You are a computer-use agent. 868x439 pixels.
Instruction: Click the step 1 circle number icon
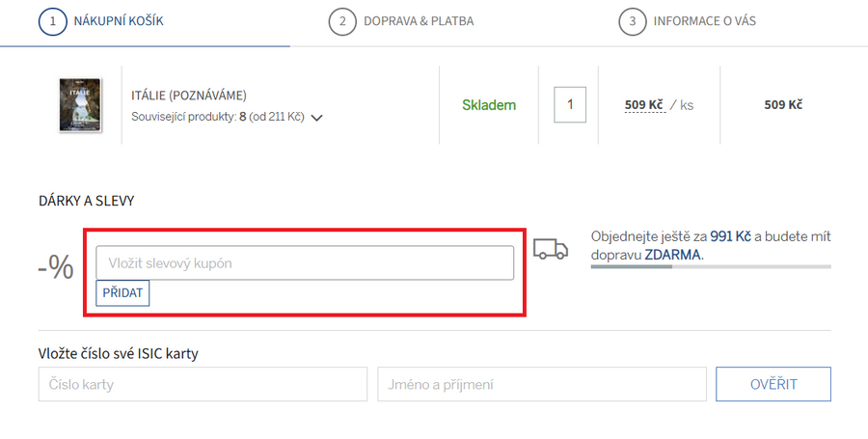(52, 21)
